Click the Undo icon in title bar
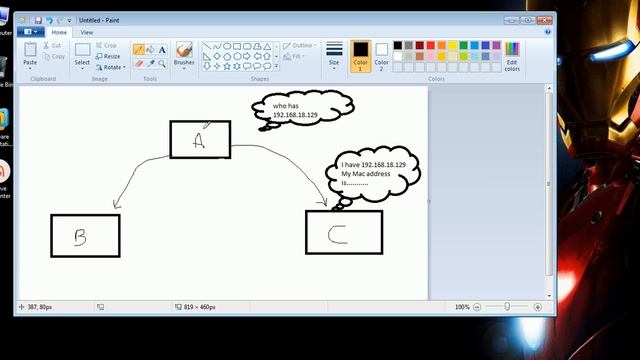The width and height of the screenshot is (640, 360). tap(49, 20)
